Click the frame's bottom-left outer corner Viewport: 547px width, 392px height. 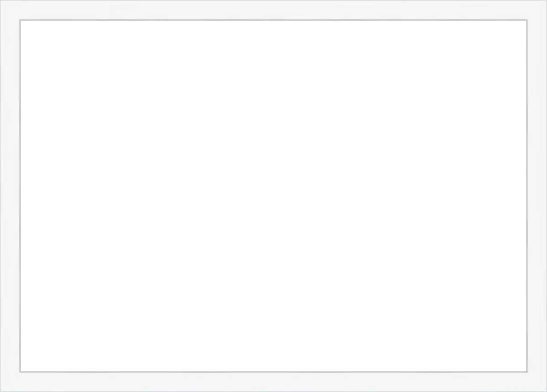click(1, 391)
